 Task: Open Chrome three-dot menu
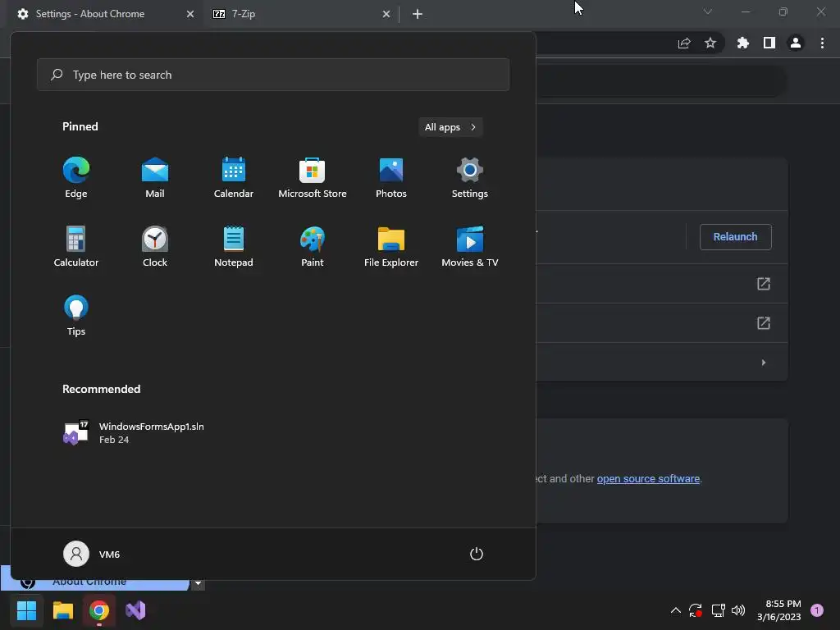[x=822, y=43]
